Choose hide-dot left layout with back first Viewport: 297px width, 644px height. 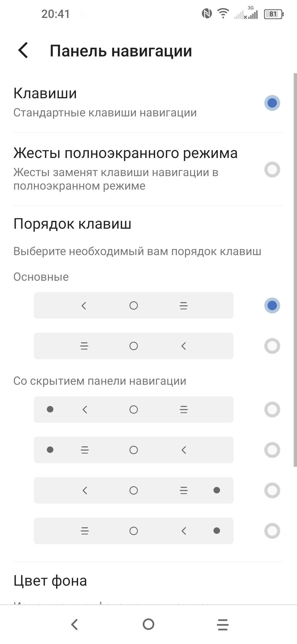click(272, 410)
